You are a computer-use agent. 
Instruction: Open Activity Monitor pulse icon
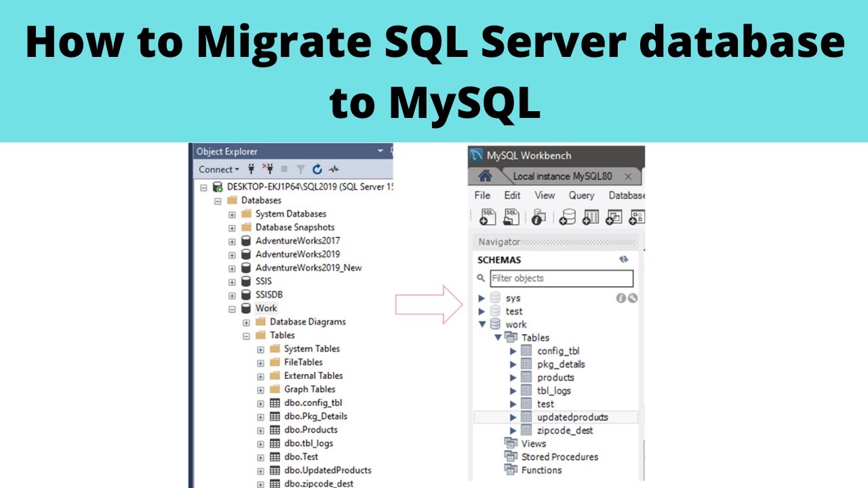334,169
